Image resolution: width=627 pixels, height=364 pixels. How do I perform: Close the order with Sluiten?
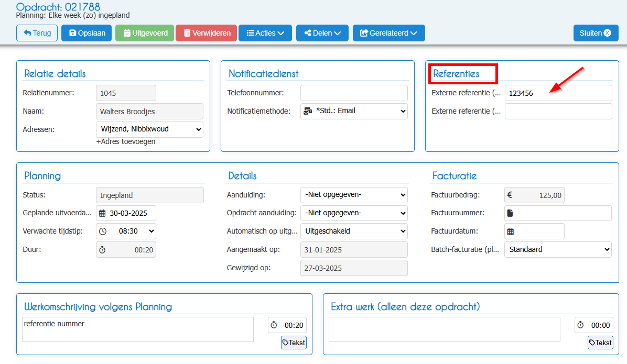(x=596, y=33)
